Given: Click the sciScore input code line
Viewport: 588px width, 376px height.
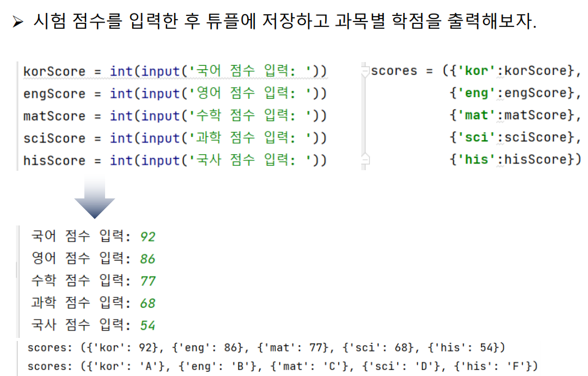Looking at the screenshot, I should click(175, 138).
